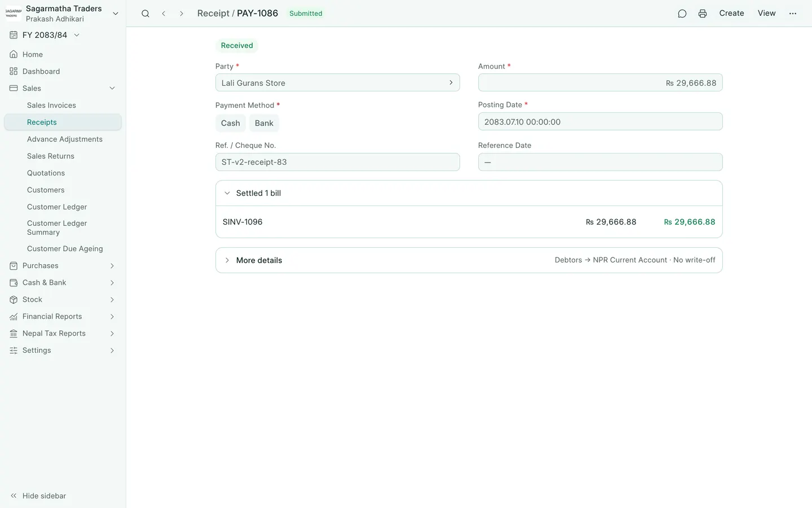Click the Settings sliders icon
The image size is (812, 508).
point(14,351)
